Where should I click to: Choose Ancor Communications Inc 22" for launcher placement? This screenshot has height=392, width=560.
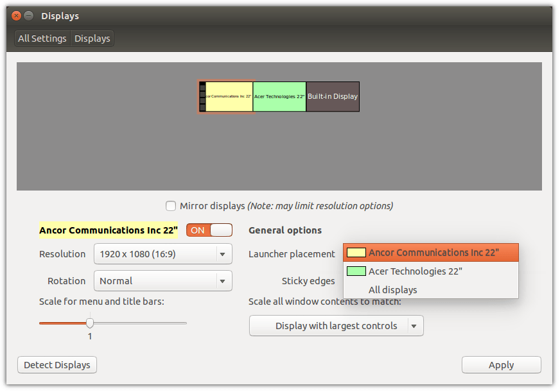[431, 253]
